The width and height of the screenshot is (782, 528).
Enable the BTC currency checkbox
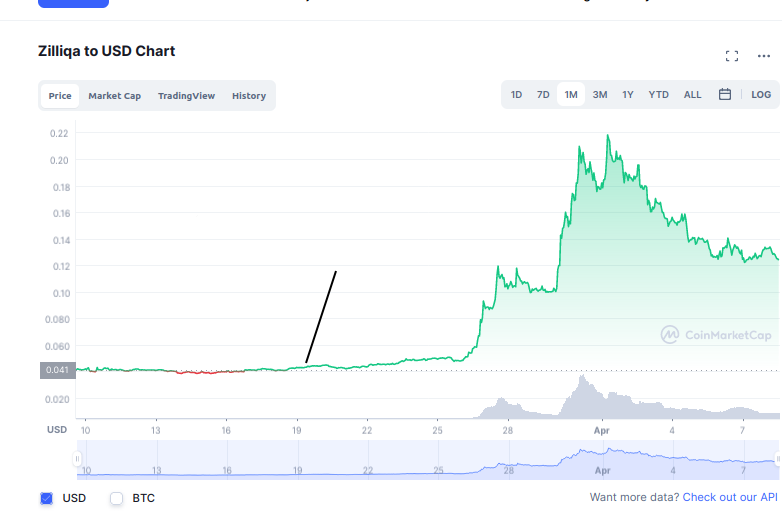pyautogui.click(x=116, y=498)
